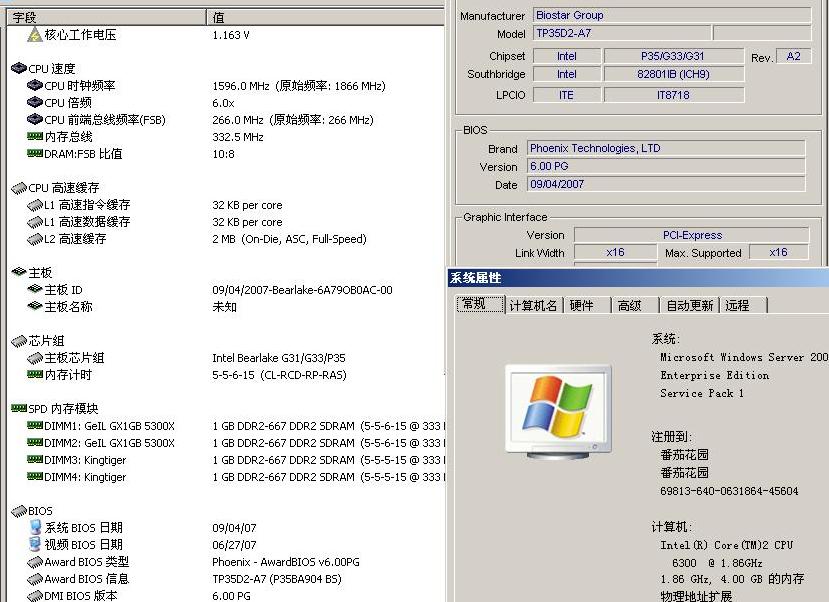Screen dimensions: 829x602
Task: Click the value 1.163 V
Action: 231,35
